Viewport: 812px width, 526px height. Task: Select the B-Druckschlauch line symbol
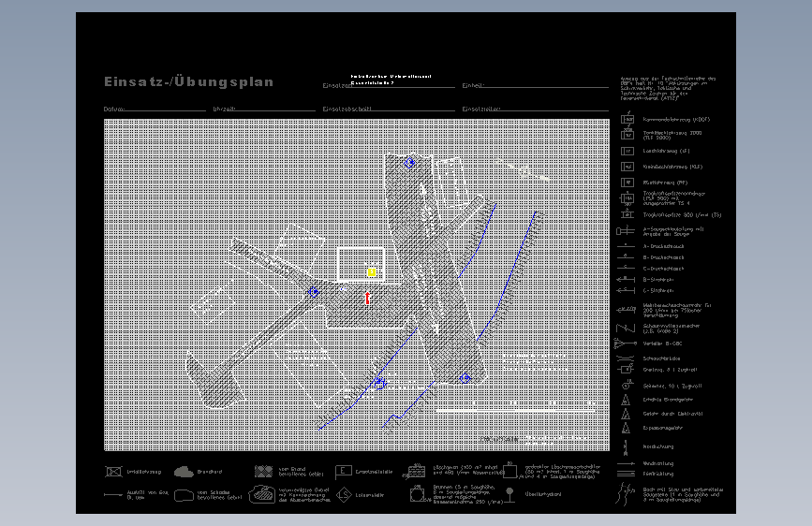625,256
